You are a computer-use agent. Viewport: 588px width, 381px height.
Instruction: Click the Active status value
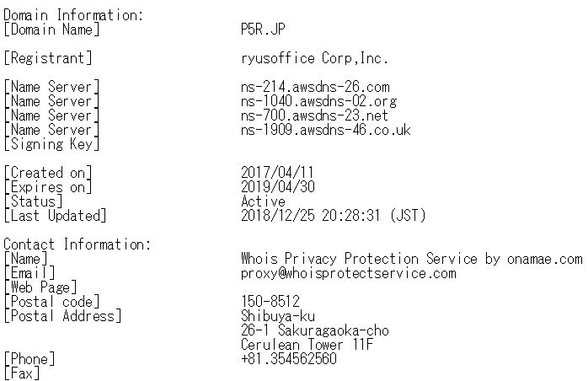[263, 201]
